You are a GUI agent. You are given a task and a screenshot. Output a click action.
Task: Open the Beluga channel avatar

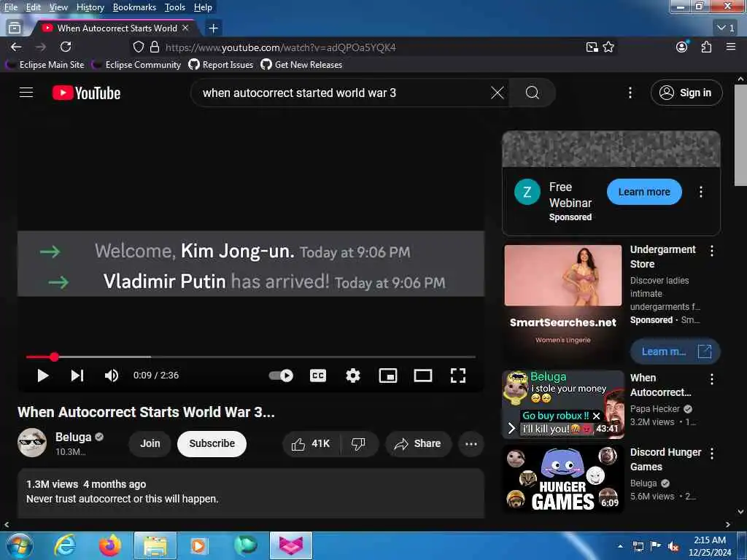[32, 443]
